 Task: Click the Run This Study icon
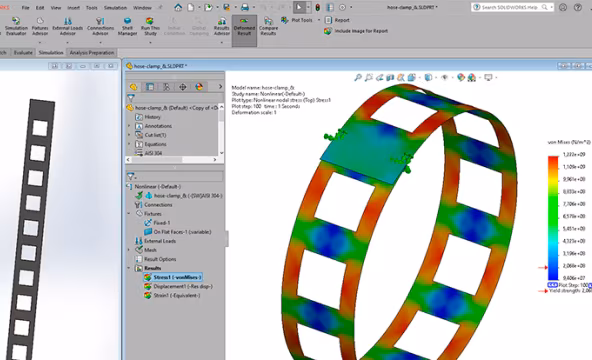pyautogui.click(x=150, y=26)
